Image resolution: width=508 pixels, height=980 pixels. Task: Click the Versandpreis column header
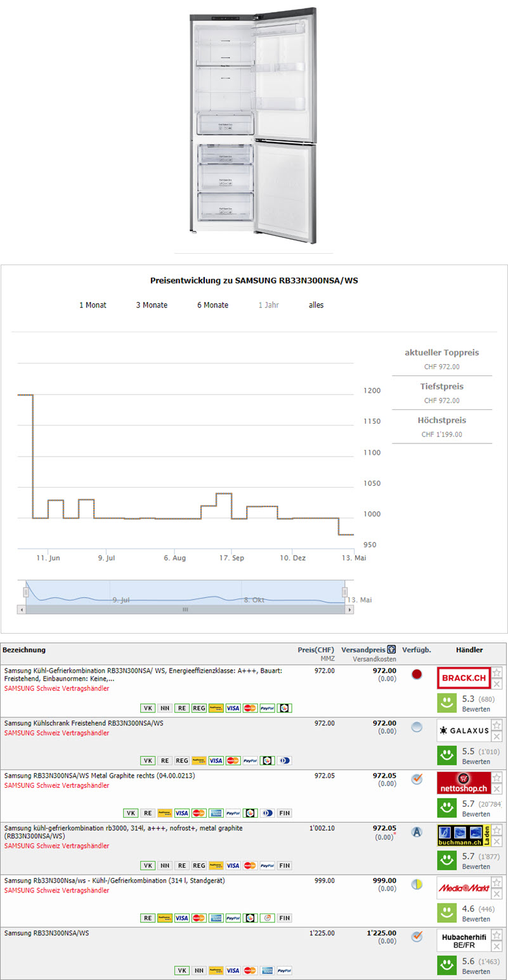pos(363,650)
